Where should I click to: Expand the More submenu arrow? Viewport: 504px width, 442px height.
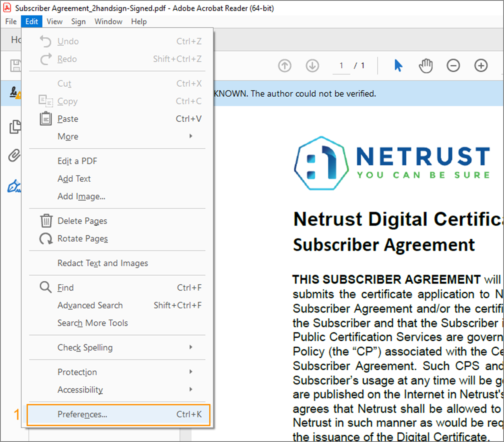[x=191, y=136]
